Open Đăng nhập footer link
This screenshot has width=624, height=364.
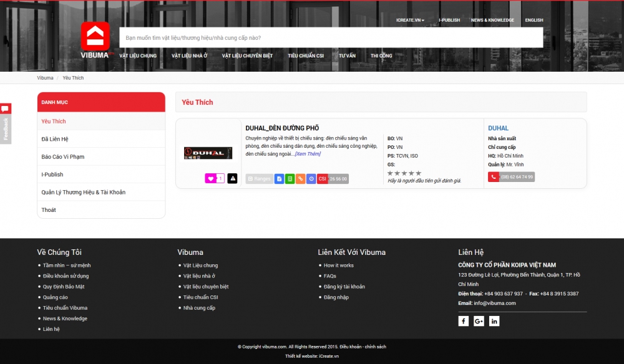336,297
